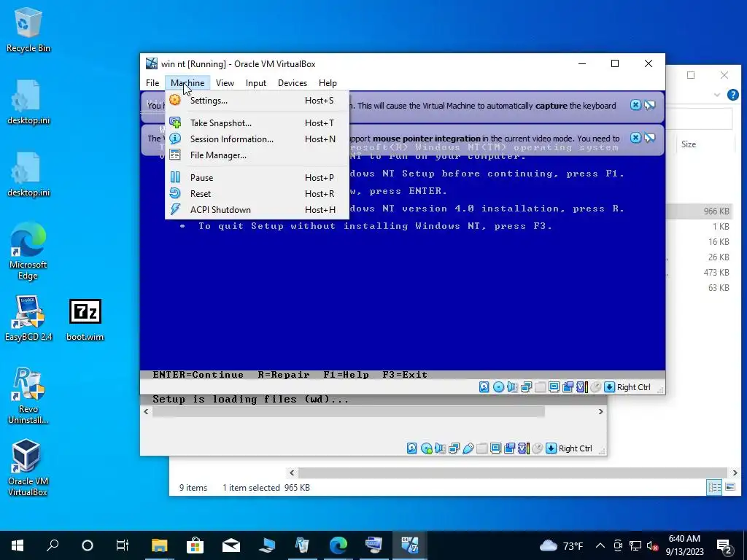Dismiss mouse pointer integration notification

click(635, 138)
